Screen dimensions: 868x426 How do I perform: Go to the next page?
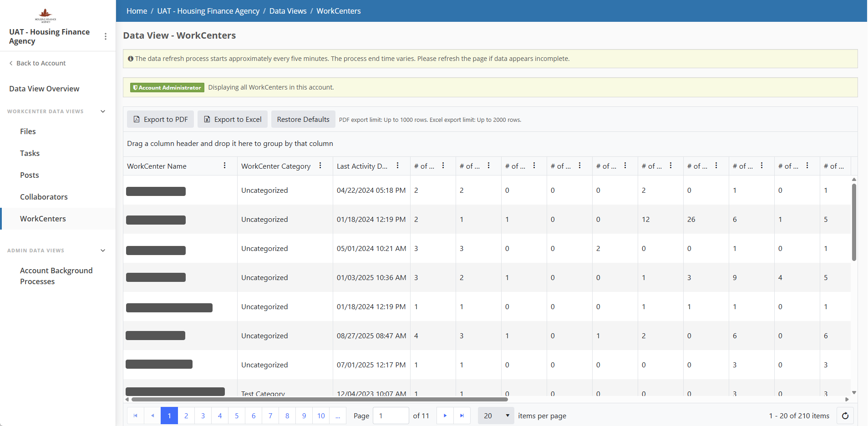click(445, 416)
